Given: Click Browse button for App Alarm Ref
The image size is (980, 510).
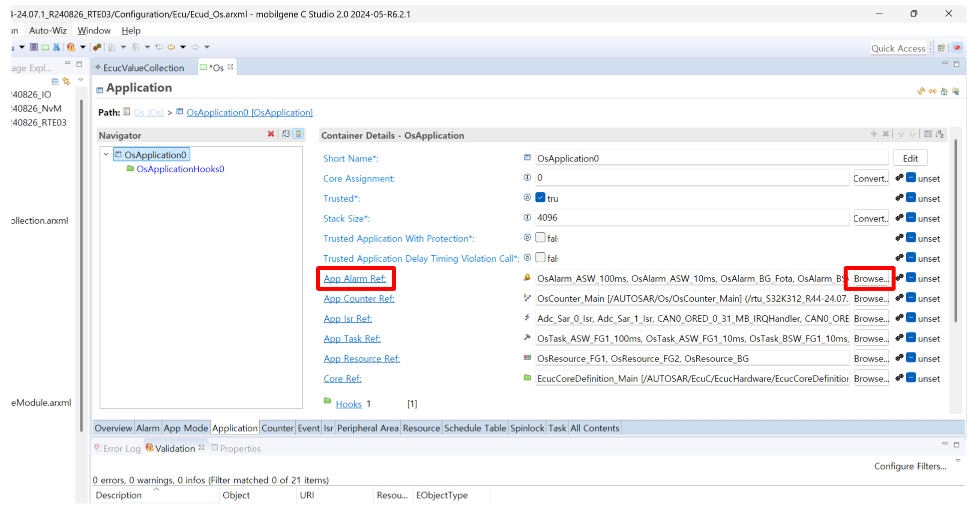Looking at the screenshot, I should tap(871, 278).
